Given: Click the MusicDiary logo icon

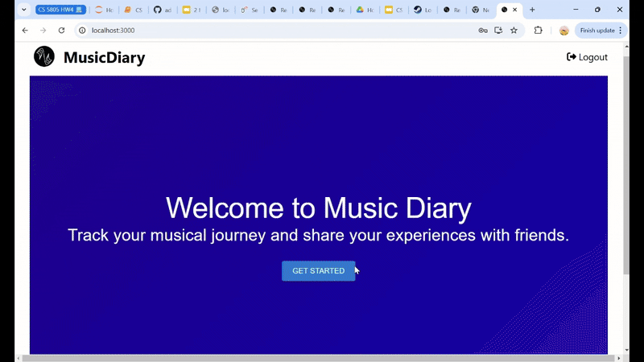Looking at the screenshot, I should pos(44,56).
